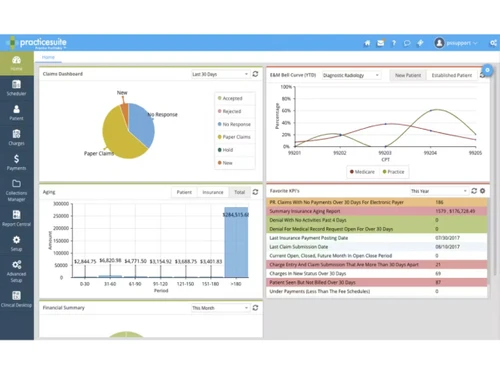The height and width of the screenshot is (375, 500).
Task: Click the round blue floating button
Action: point(487,70)
